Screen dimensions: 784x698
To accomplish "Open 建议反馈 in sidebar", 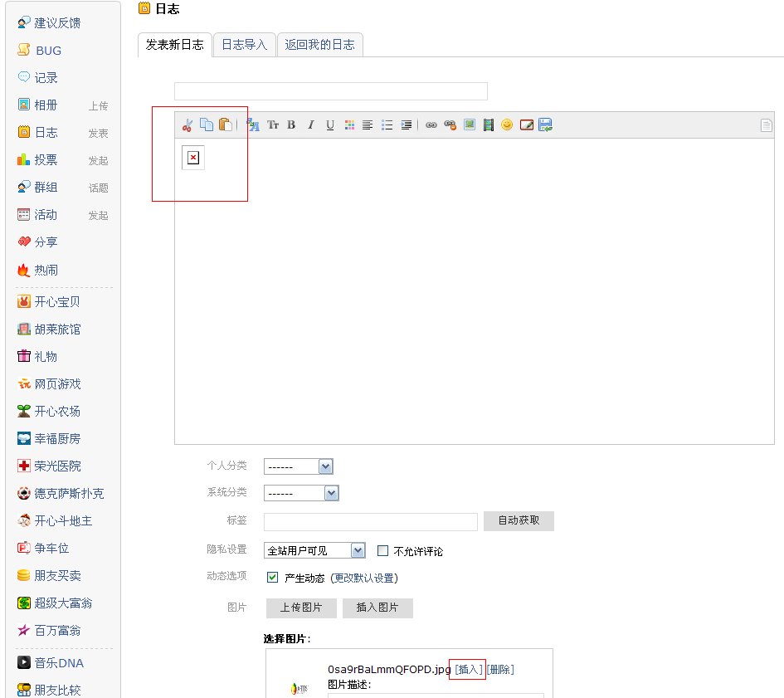I will pos(57,23).
